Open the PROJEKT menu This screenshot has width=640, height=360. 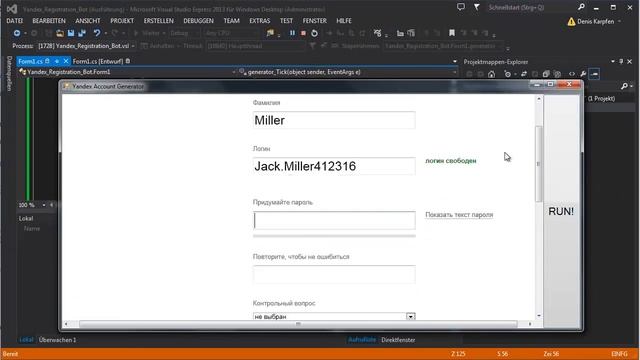click(x=122, y=21)
